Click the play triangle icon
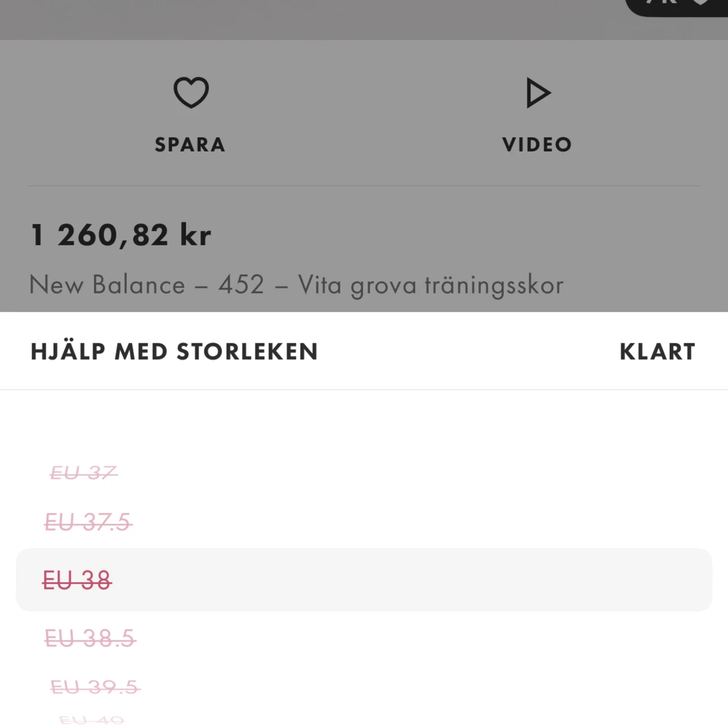The width and height of the screenshot is (728, 728). pyautogui.click(x=537, y=93)
